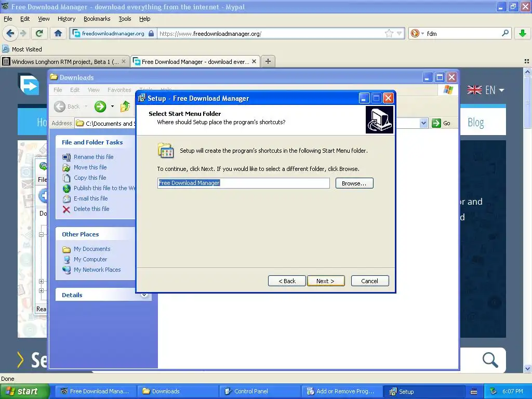
Task: Click the secure padlock icon in the address bar
Action: coord(151,33)
